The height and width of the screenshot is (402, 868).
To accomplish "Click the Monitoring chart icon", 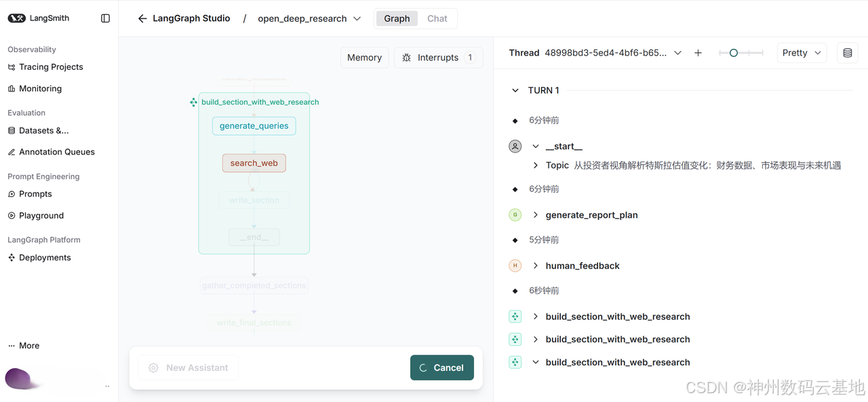I will [x=12, y=89].
